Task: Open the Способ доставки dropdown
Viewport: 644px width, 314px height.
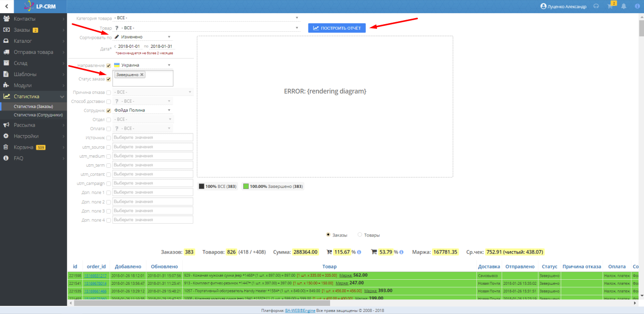Action: pyautogui.click(x=143, y=101)
